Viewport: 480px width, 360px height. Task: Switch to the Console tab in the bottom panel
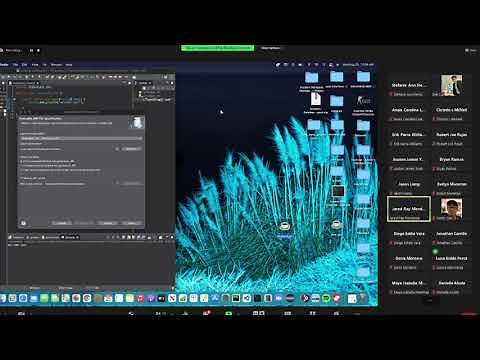pos(70,237)
